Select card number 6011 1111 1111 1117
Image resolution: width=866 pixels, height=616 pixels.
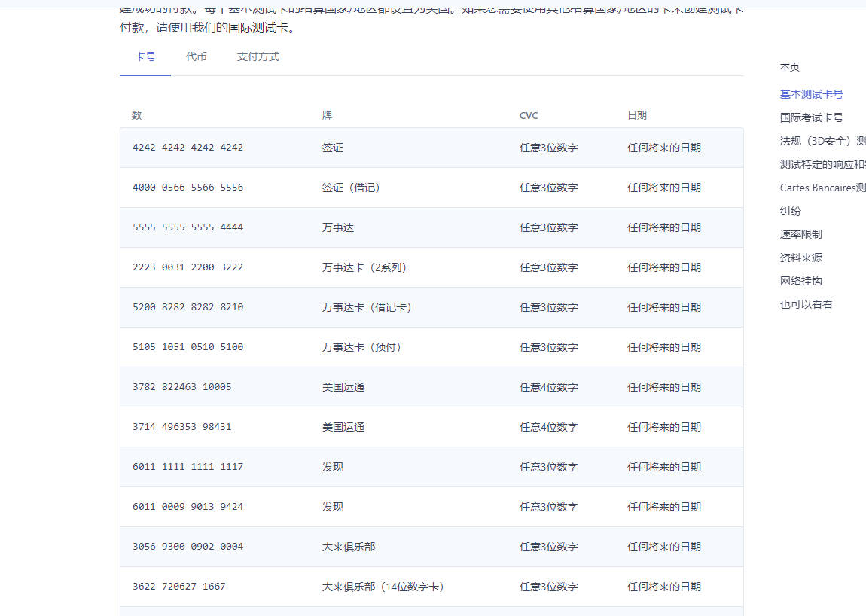188,467
